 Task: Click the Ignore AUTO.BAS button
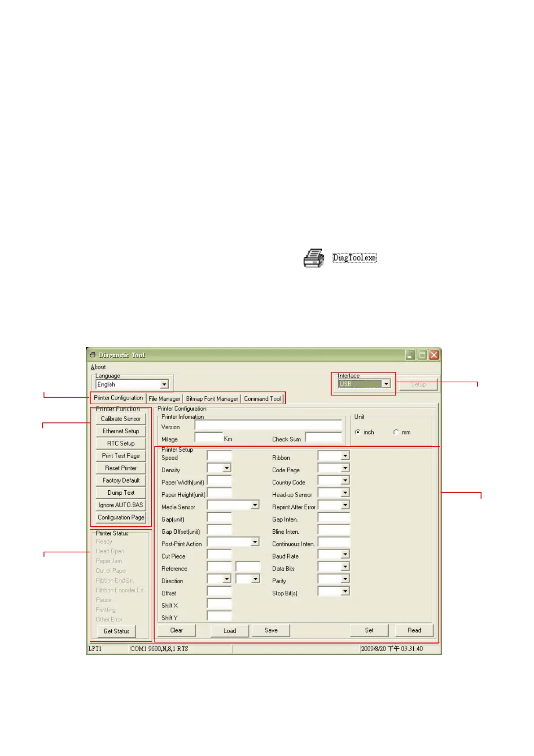pos(121,505)
